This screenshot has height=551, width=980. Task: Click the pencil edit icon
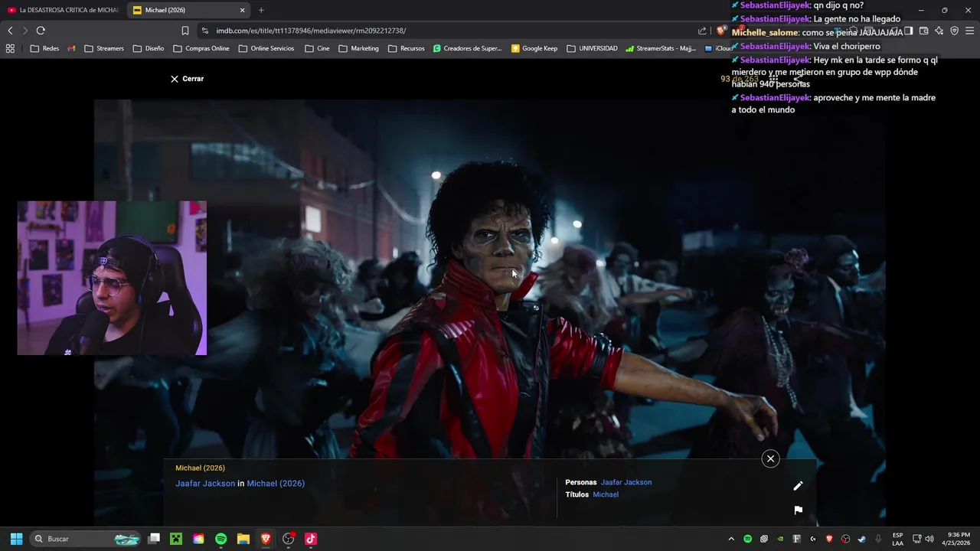798,486
